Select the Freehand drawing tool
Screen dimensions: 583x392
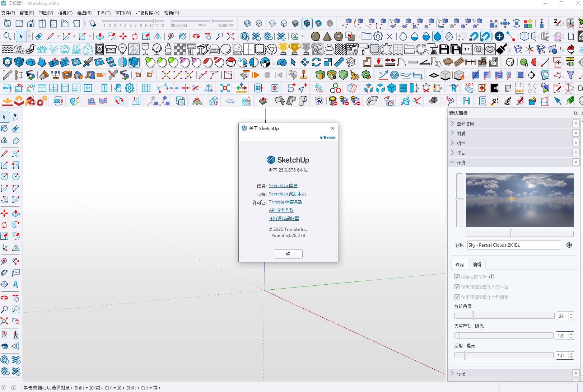[x=15, y=154]
